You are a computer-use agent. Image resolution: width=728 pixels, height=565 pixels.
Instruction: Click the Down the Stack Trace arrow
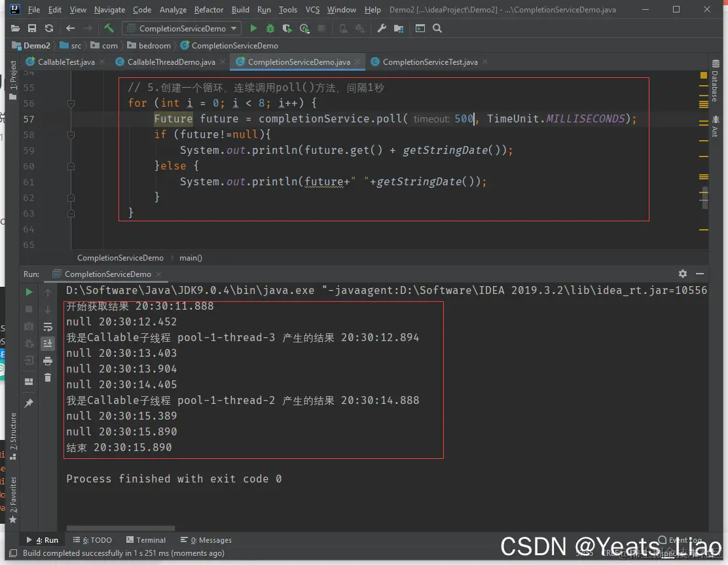coord(48,309)
